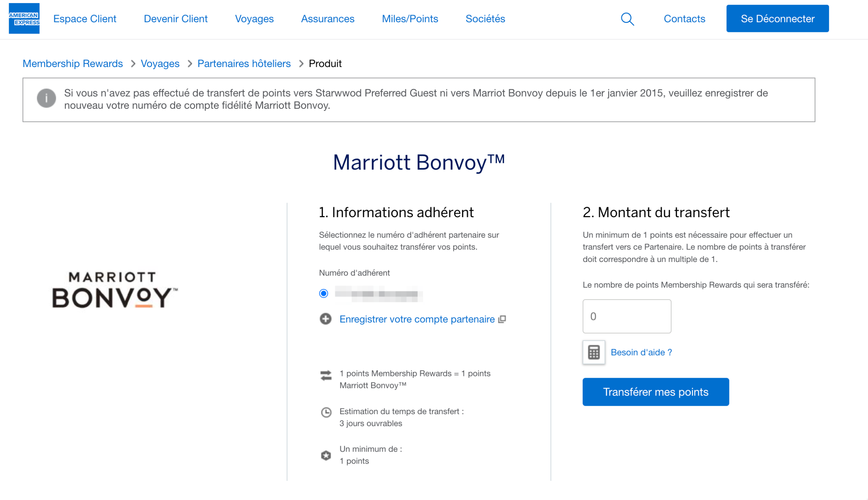Image resolution: width=868 pixels, height=500 pixels.
Task: Open the Sociétés menu
Action: [x=485, y=19]
